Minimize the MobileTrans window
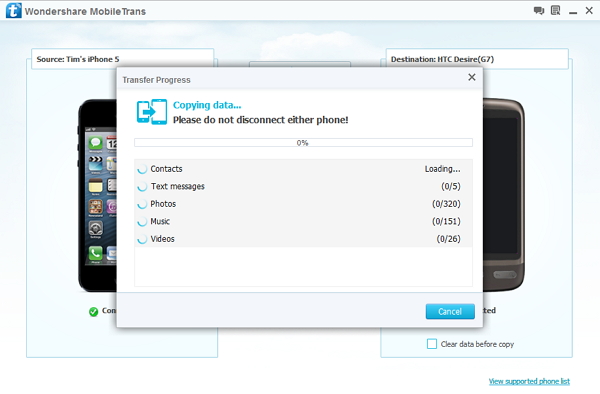Screen dimensions: 600x394 pos(573,13)
